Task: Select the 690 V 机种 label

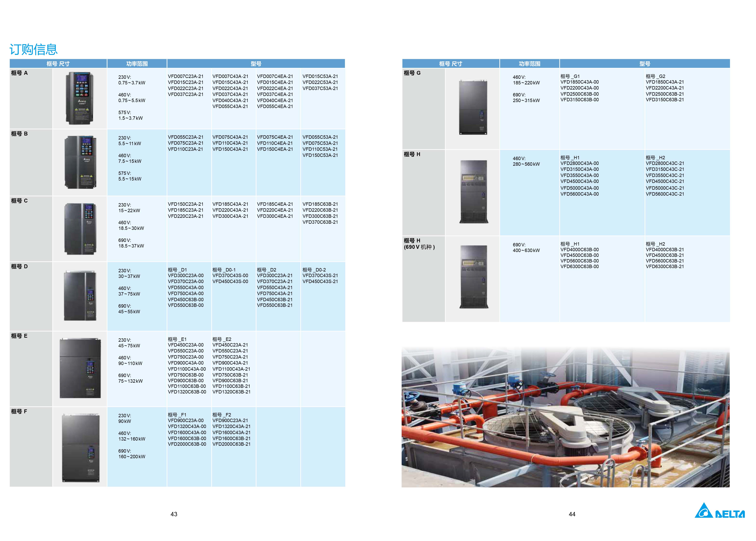Action: (x=419, y=247)
